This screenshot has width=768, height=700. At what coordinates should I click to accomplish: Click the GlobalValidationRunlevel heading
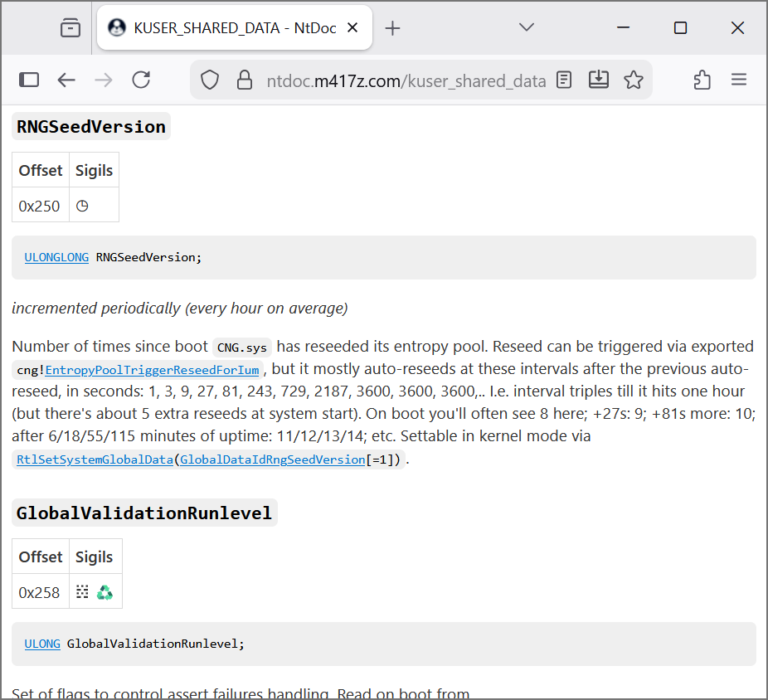(x=144, y=513)
